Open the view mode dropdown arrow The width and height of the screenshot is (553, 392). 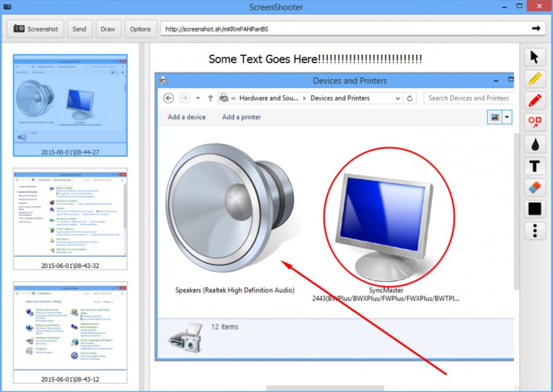tap(506, 117)
